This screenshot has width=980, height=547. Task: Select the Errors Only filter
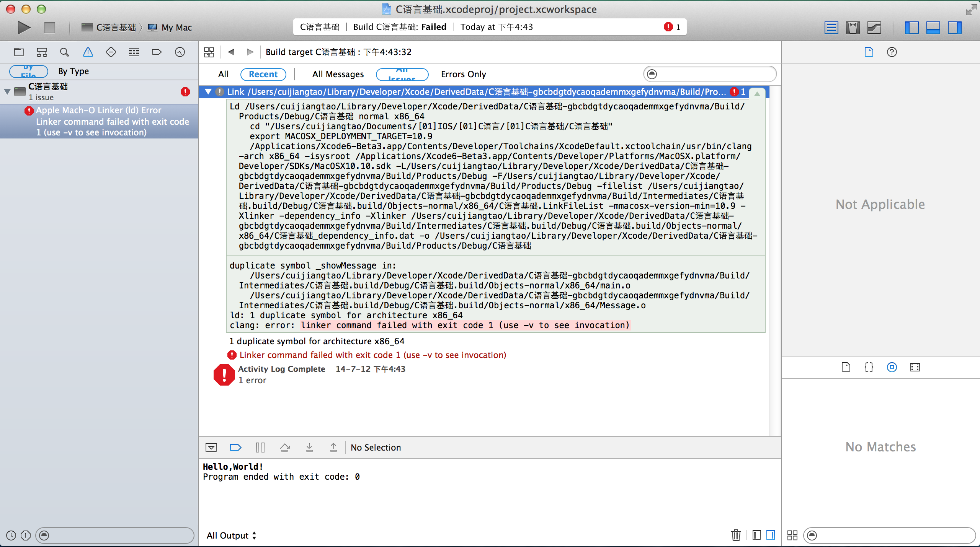(463, 74)
